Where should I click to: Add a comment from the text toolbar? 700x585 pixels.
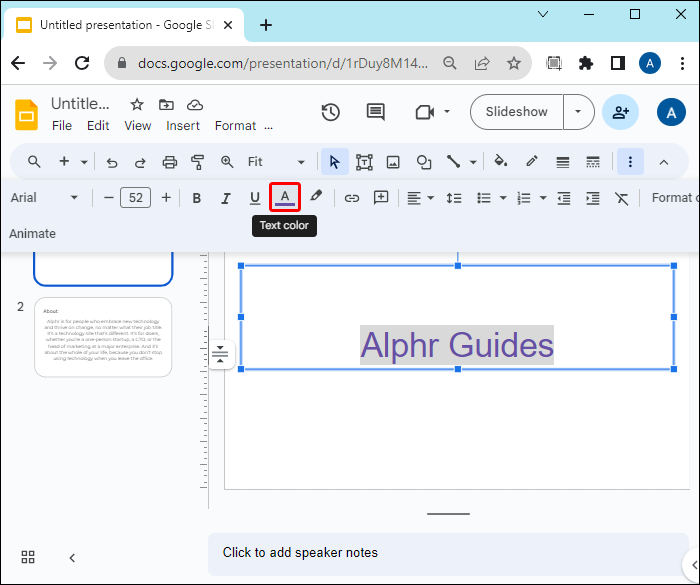tap(381, 197)
